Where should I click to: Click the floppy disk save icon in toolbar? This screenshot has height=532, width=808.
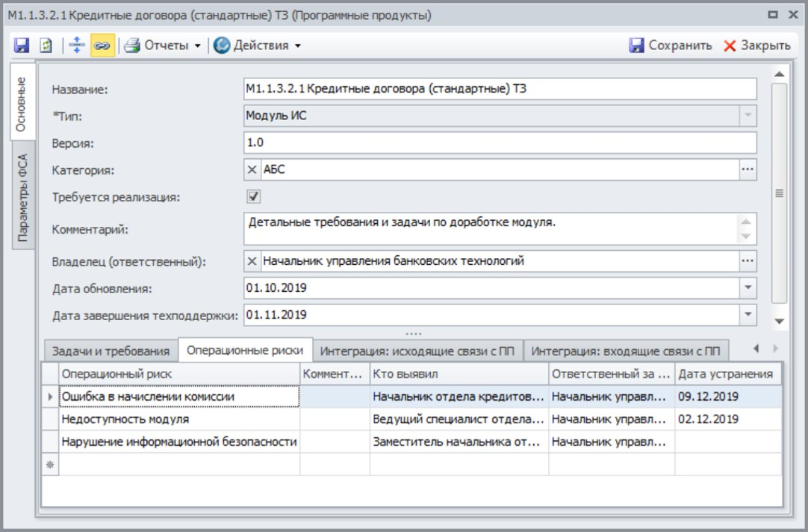pos(22,46)
